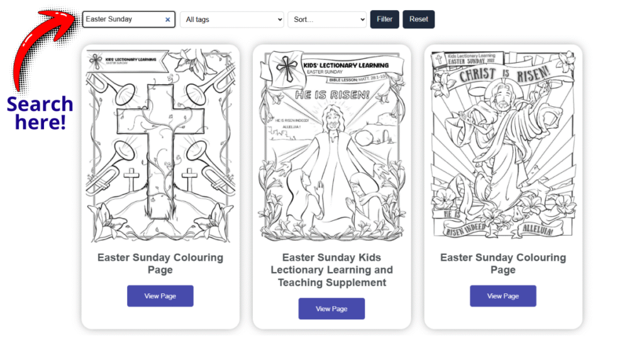Click View Page under the cross and trumpets card
This screenshot has height=338, width=644.
click(x=160, y=296)
